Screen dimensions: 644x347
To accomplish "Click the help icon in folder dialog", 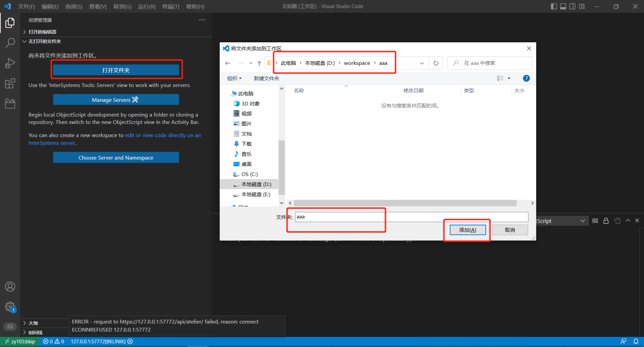I will pos(526,78).
